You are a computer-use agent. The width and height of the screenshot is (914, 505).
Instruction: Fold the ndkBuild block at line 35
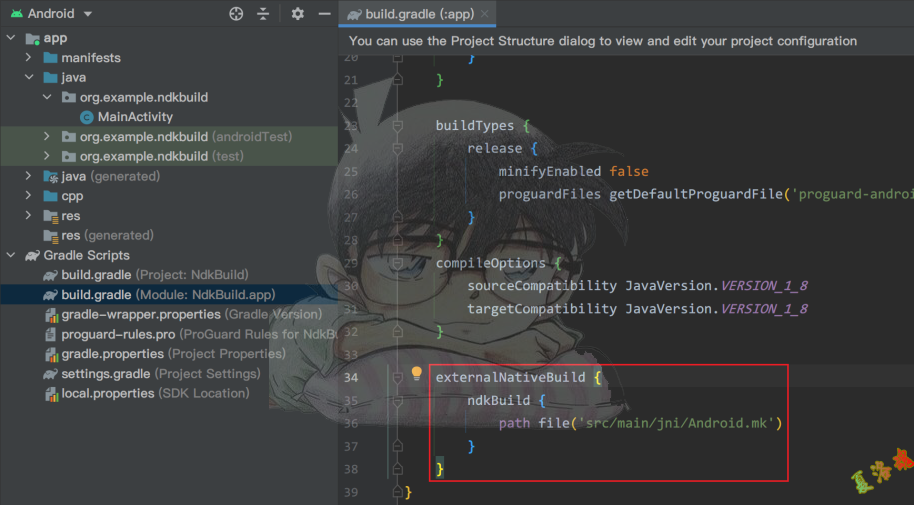pyautogui.click(x=398, y=401)
